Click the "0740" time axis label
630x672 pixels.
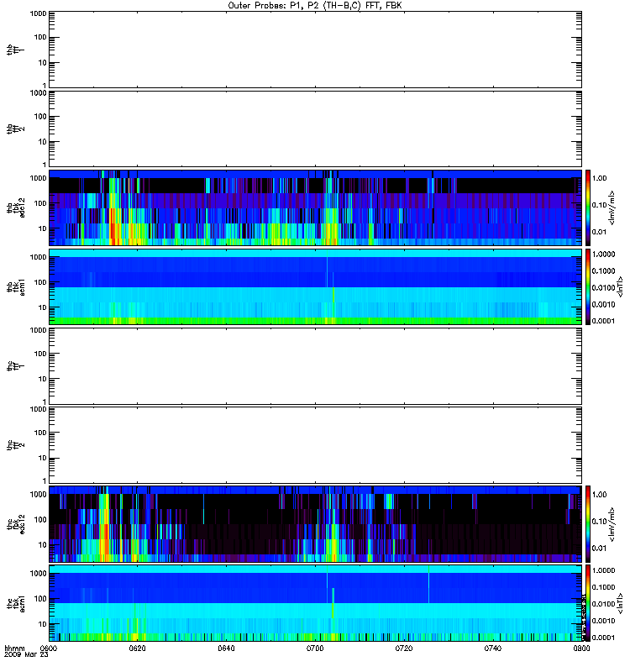[x=493, y=648]
